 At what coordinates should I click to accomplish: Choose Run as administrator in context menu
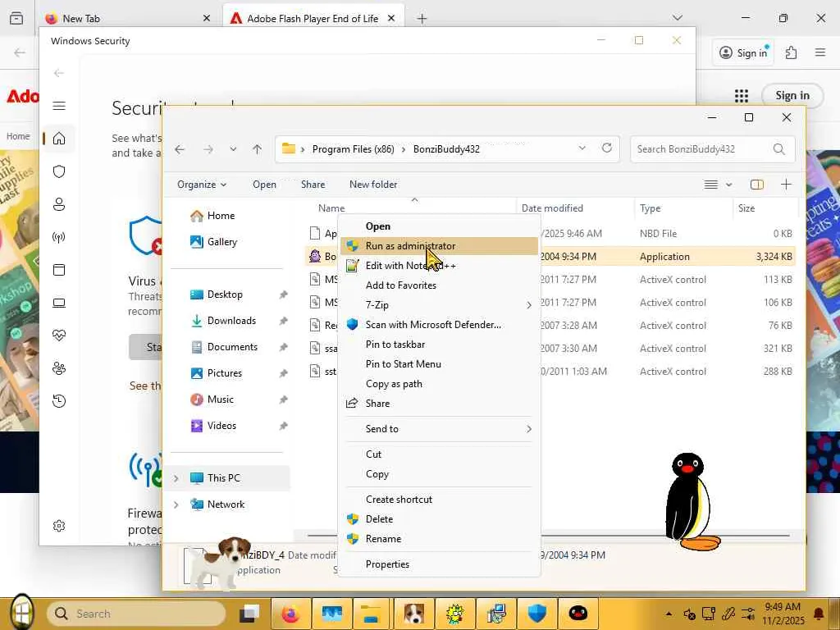439,246
